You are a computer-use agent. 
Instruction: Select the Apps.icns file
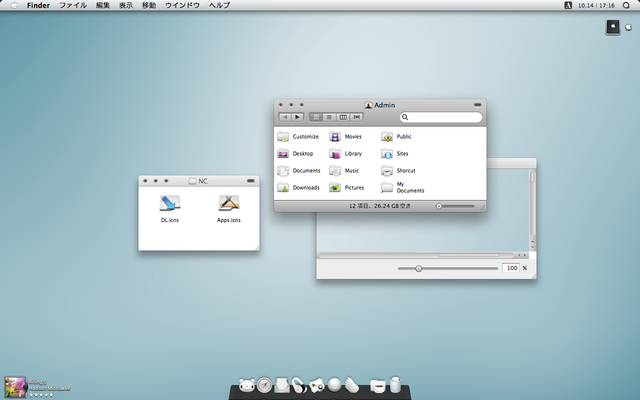[229, 203]
